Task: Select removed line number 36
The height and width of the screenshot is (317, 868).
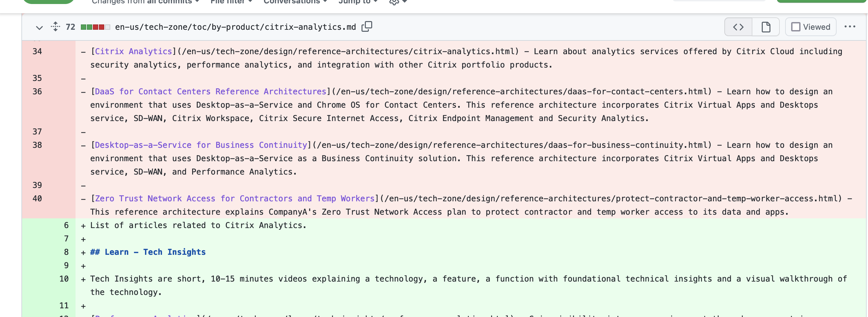Action: pyautogui.click(x=37, y=91)
